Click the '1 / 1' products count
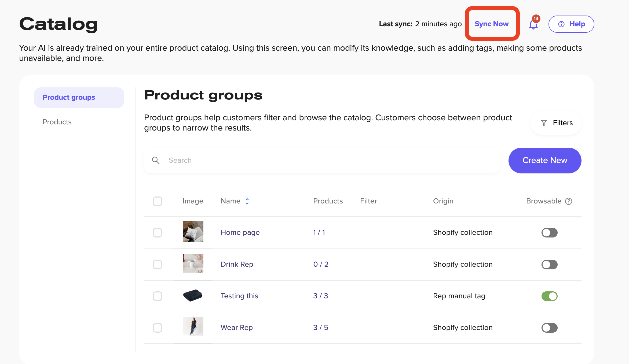 tap(319, 232)
